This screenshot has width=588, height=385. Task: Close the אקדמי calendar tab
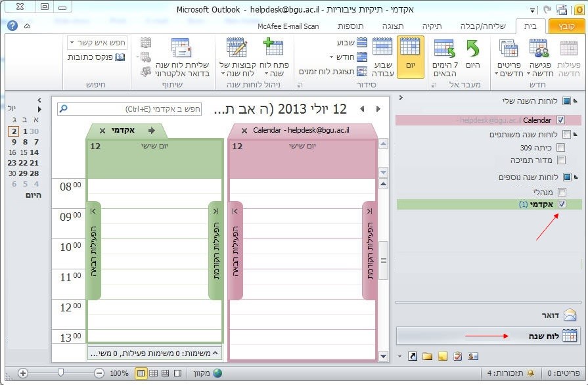pos(102,131)
